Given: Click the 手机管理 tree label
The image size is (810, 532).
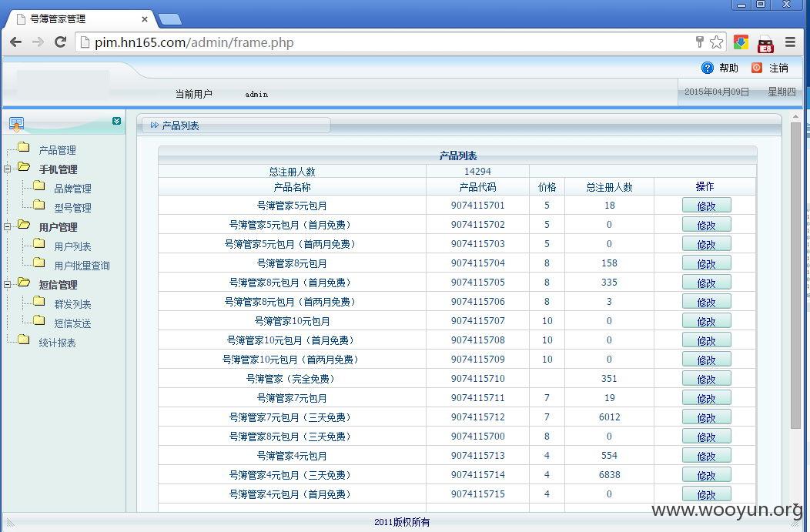Looking at the screenshot, I should point(59,169).
